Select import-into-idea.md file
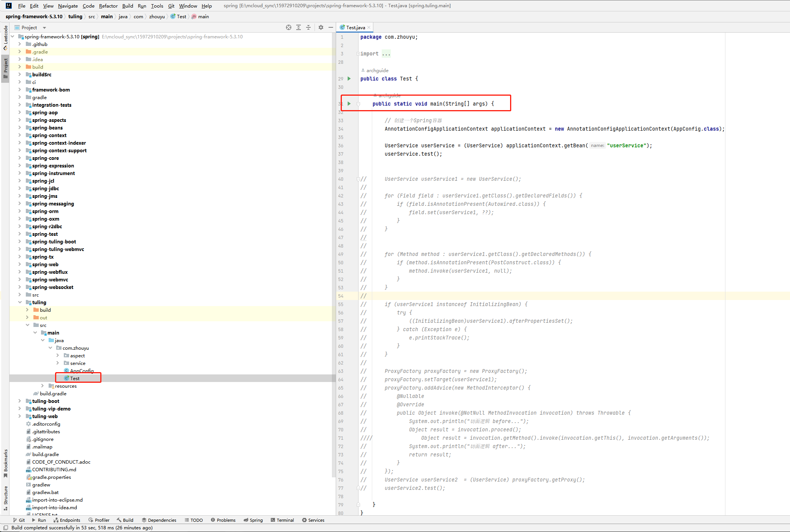 point(54,507)
